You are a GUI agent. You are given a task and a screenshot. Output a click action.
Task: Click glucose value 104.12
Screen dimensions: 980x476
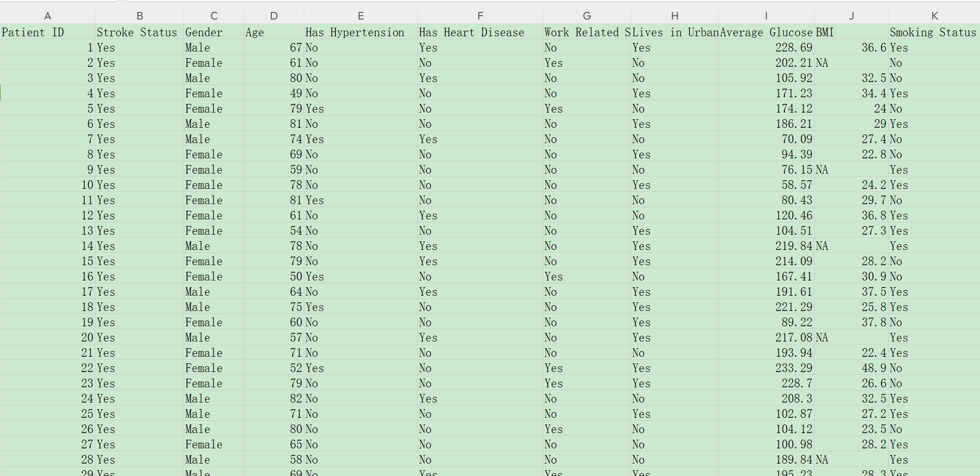coord(766,429)
